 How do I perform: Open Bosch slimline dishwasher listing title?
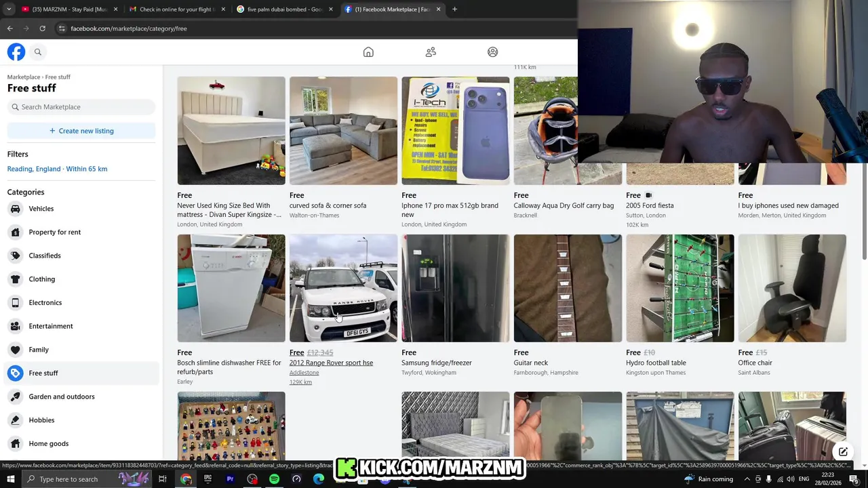click(x=229, y=367)
